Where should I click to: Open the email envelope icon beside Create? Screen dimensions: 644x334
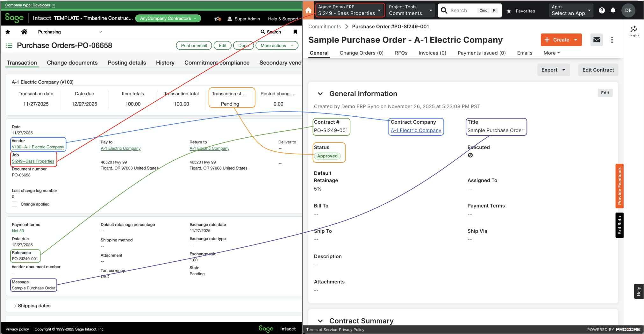(x=596, y=40)
